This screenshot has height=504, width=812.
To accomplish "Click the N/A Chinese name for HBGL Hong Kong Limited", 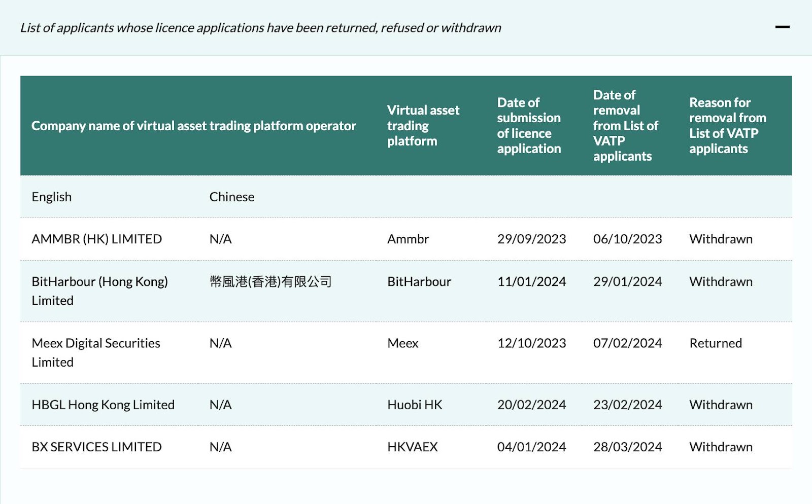I will coord(220,405).
